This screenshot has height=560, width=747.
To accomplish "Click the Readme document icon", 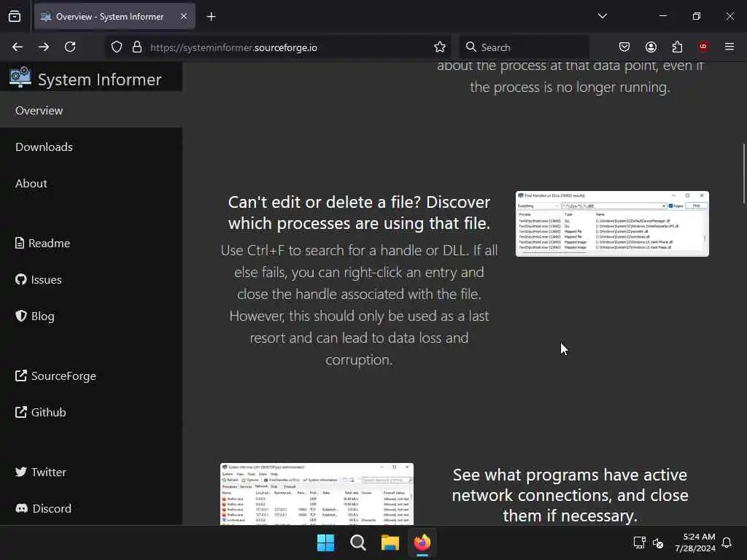I will [x=20, y=243].
